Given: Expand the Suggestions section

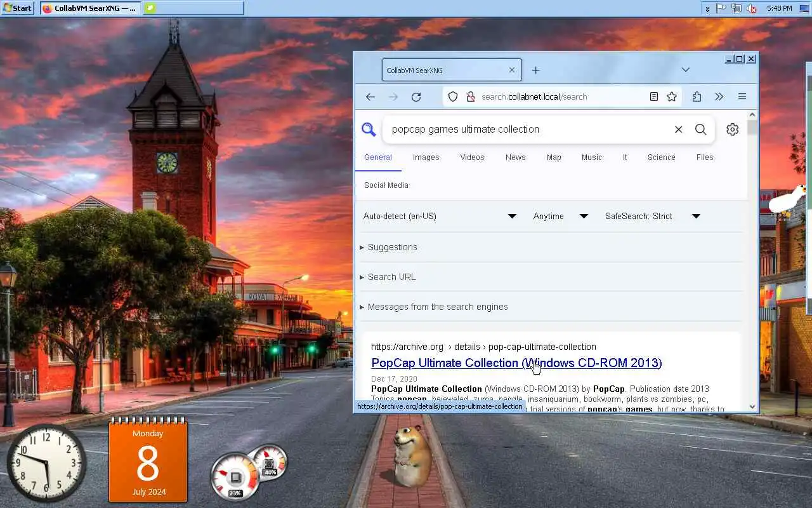Looking at the screenshot, I should [x=389, y=247].
